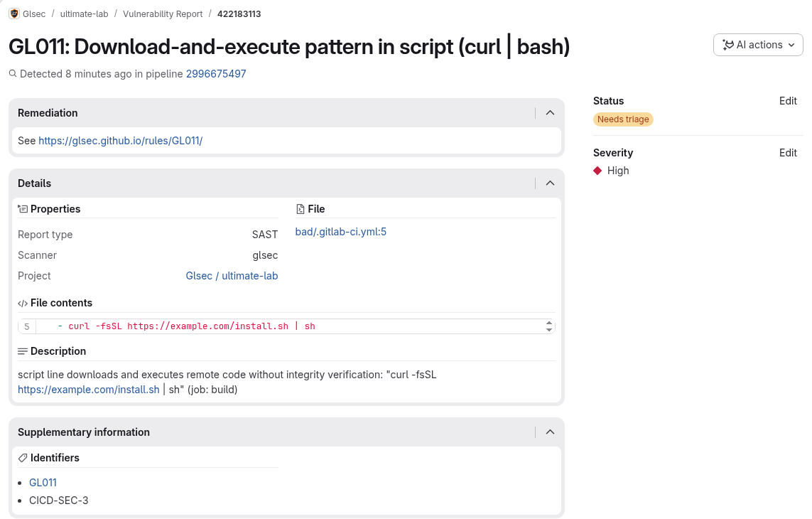Open the GL011 identifier link

click(x=43, y=483)
